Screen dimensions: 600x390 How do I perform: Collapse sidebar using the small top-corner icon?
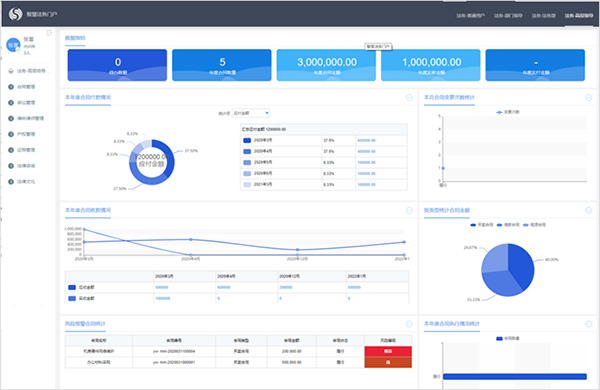(49, 33)
